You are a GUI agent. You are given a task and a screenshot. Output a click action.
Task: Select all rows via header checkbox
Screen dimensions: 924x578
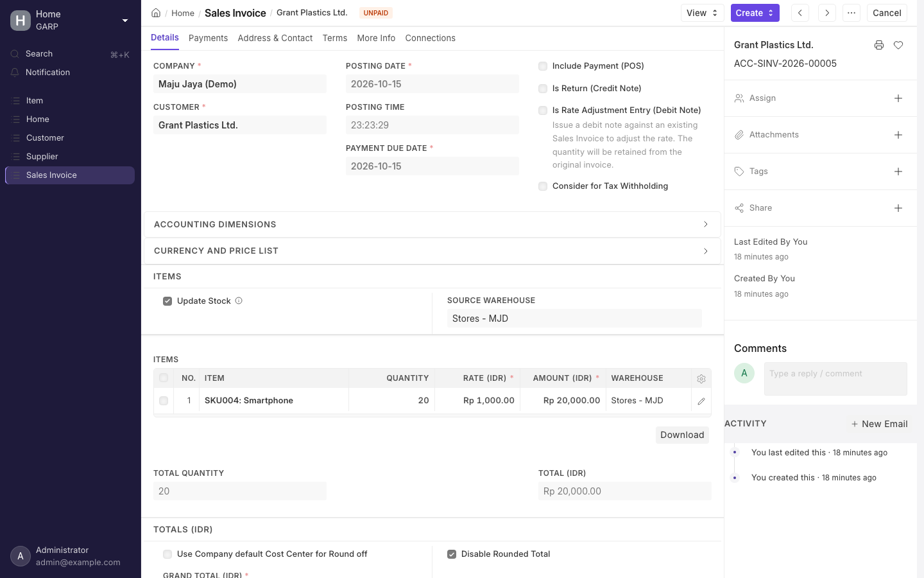coord(164,378)
